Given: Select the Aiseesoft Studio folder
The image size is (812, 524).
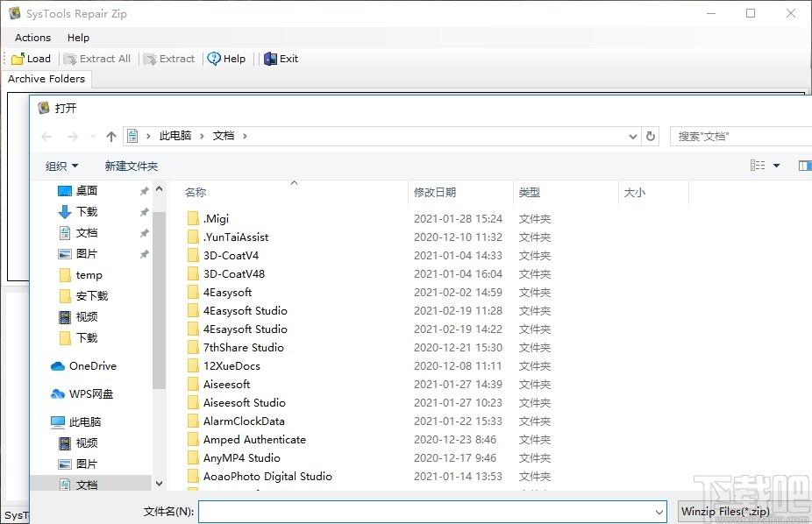Looking at the screenshot, I should (x=244, y=403).
